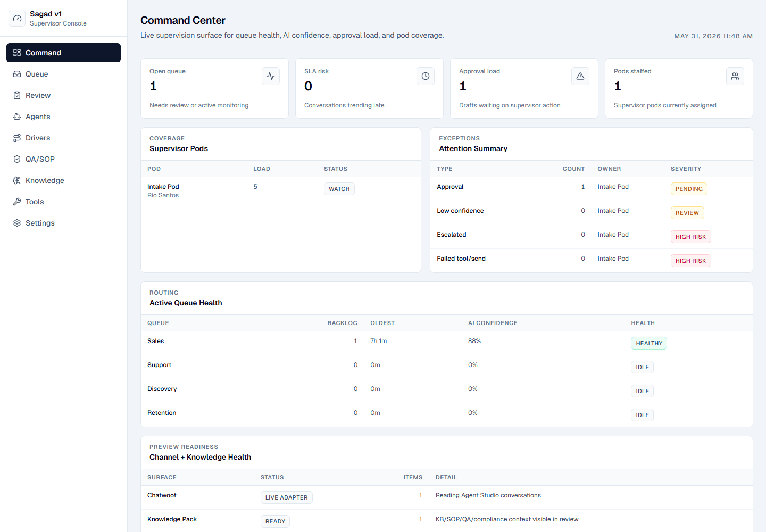Click the MAY 31, 2026 11:48 AM timestamp
This screenshot has width=766, height=532.
(713, 36)
